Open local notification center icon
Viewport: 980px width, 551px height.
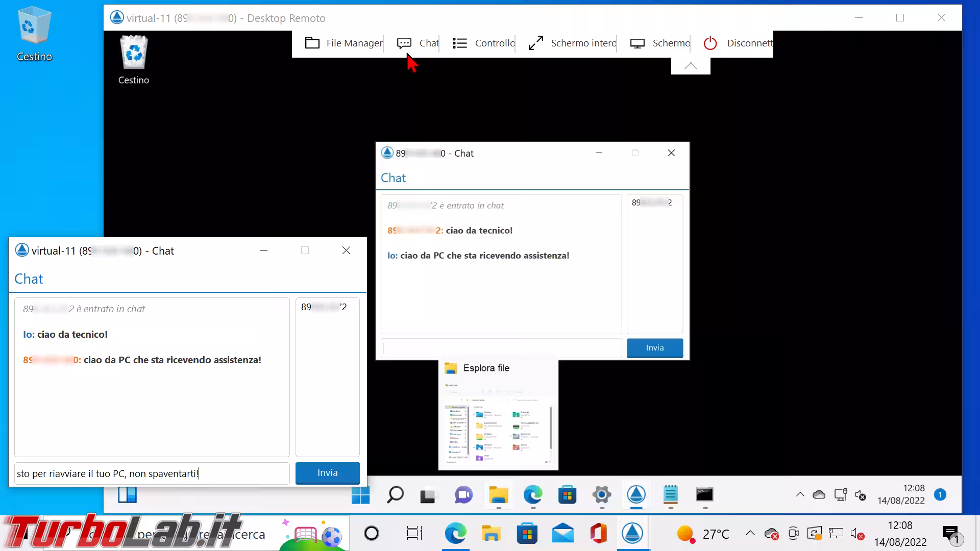[950, 534]
